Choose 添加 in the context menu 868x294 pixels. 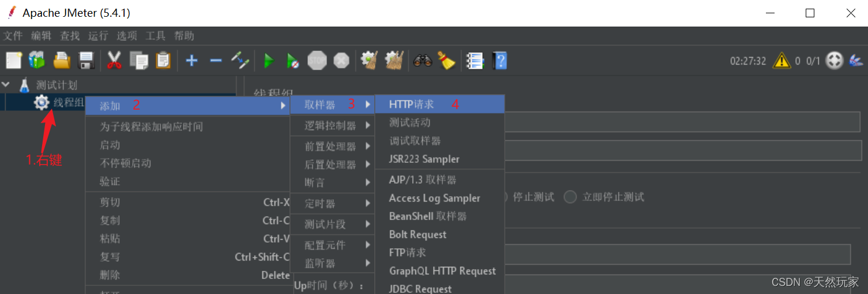coord(187,105)
